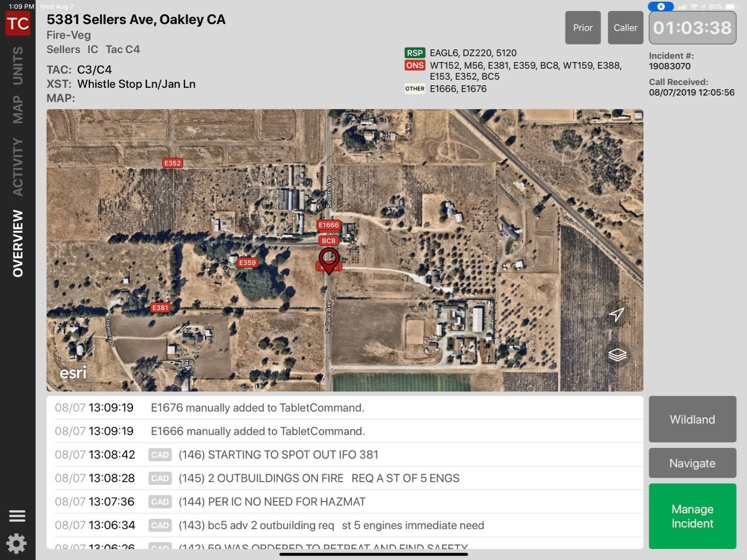Tap the TC logo
The width and height of the screenshot is (747, 560).
18,23
